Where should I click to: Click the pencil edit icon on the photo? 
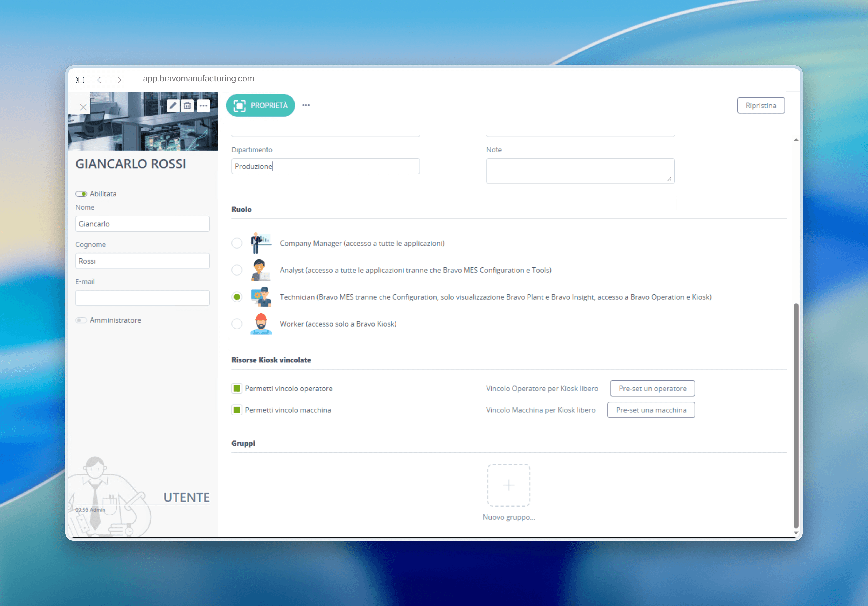click(173, 106)
